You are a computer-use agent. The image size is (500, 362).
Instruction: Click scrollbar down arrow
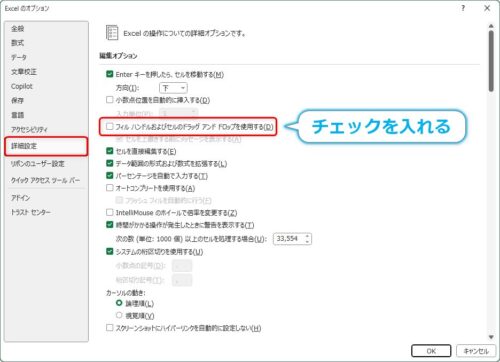click(491, 337)
